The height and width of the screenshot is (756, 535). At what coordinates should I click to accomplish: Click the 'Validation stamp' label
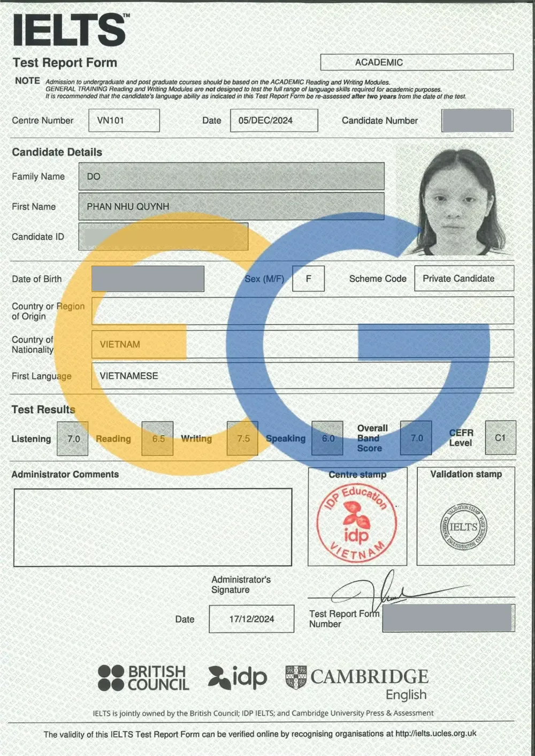tap(466, 474)
